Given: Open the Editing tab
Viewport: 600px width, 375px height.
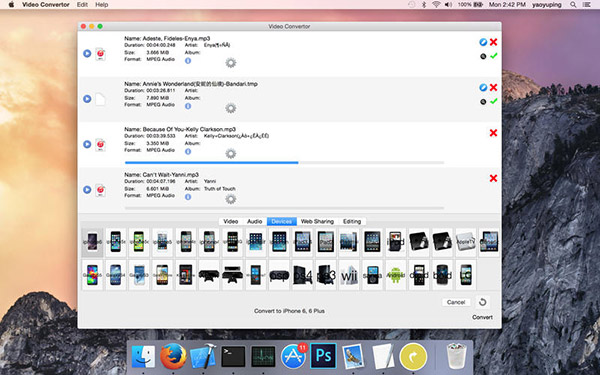Looking at the screenshot, I should (352, 222).
